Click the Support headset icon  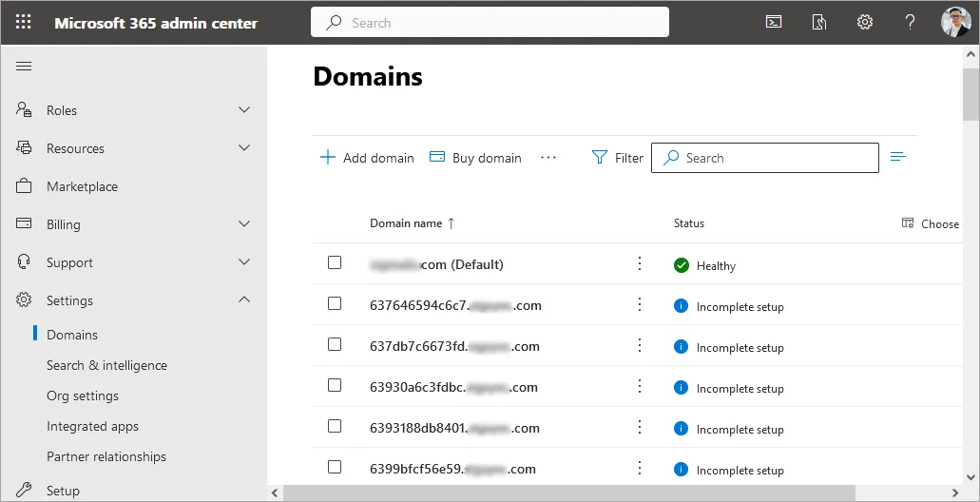click(x=24, y=262)
